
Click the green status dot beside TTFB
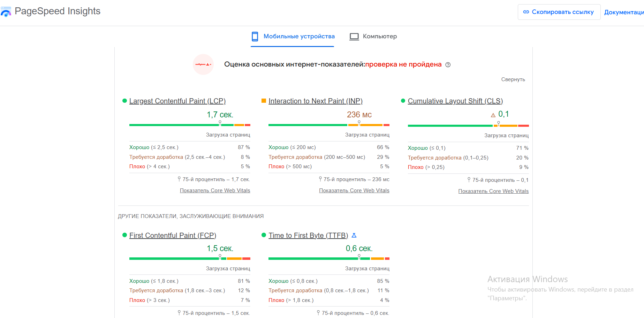click(264, 235)
